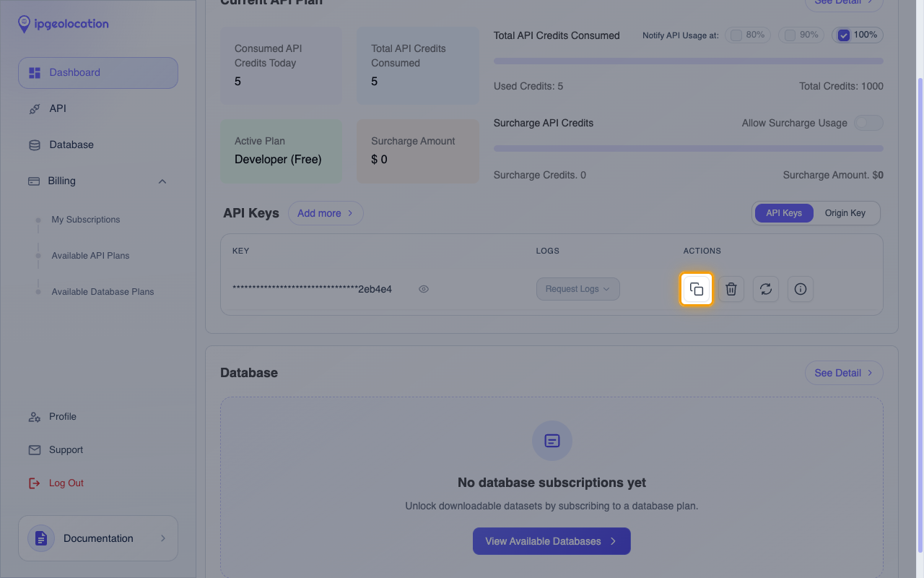The width and height of the screenshot is (924, 578).
Task: Click the Total API Credits Consumed progress bar
Action: (689, 61)
